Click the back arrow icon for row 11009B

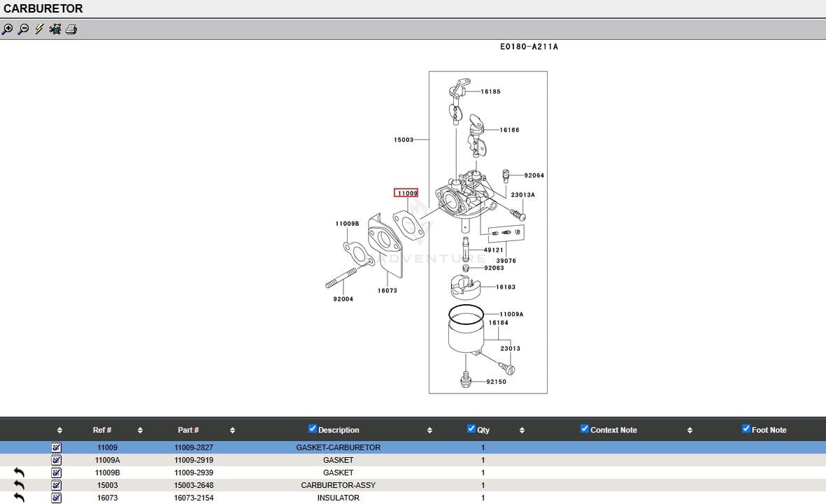coord(19,473)
